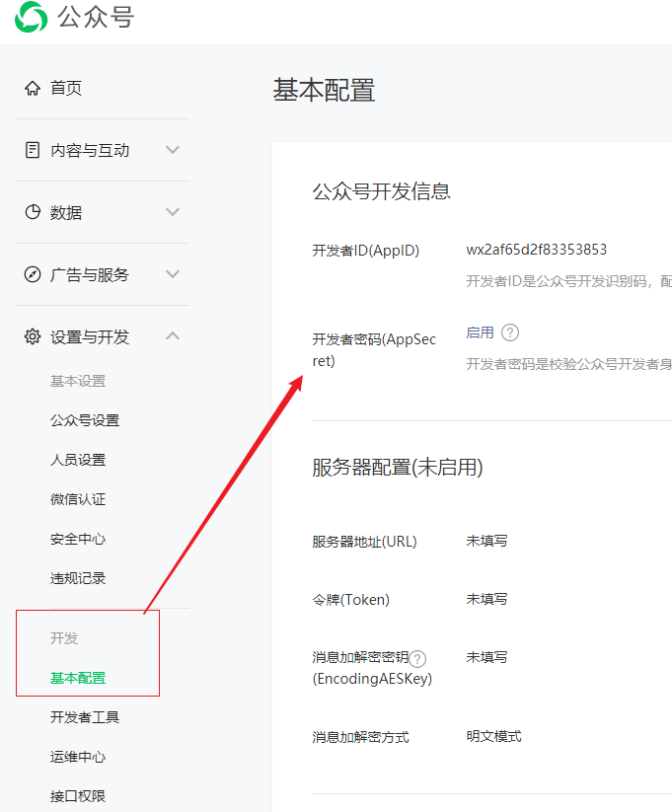Screen dimensions: 672x812
Task: Click the green WeChat 公众号 logo
Action: pyautogui.click(x=31, y=17)
